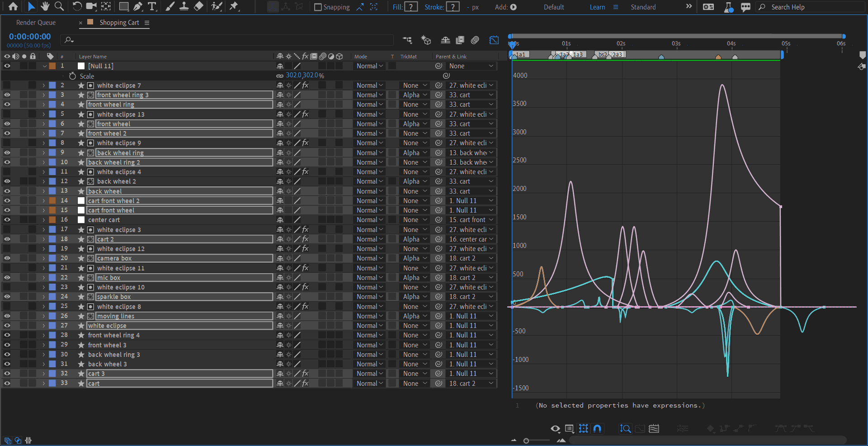The width and height of the screenshot is (868, 446).
Task: Select the Pen tool
Action: 138,6
